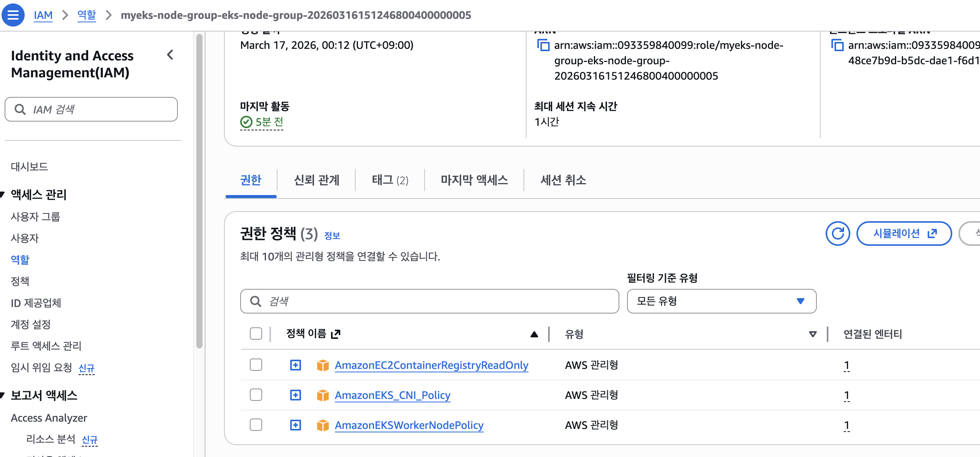The width and height of the screenshot is (980, 457).
Task: Open the 태그 (2) tab
Action: pyautogui.click(x=390, y=180)
